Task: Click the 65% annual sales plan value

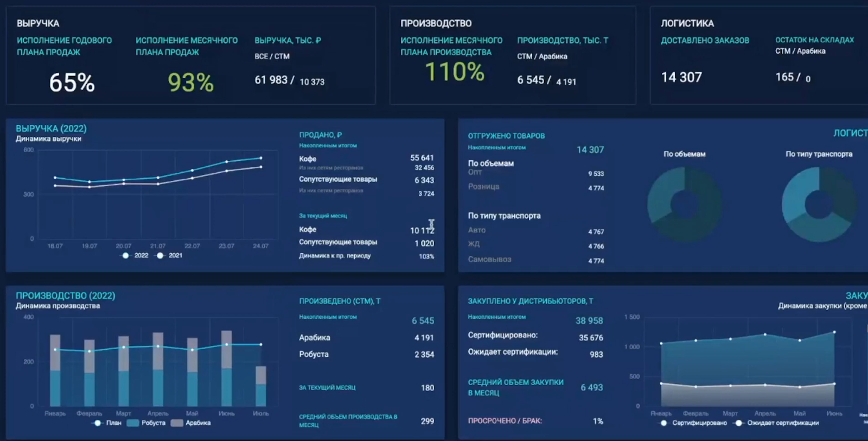Action: tap(72, 83)
